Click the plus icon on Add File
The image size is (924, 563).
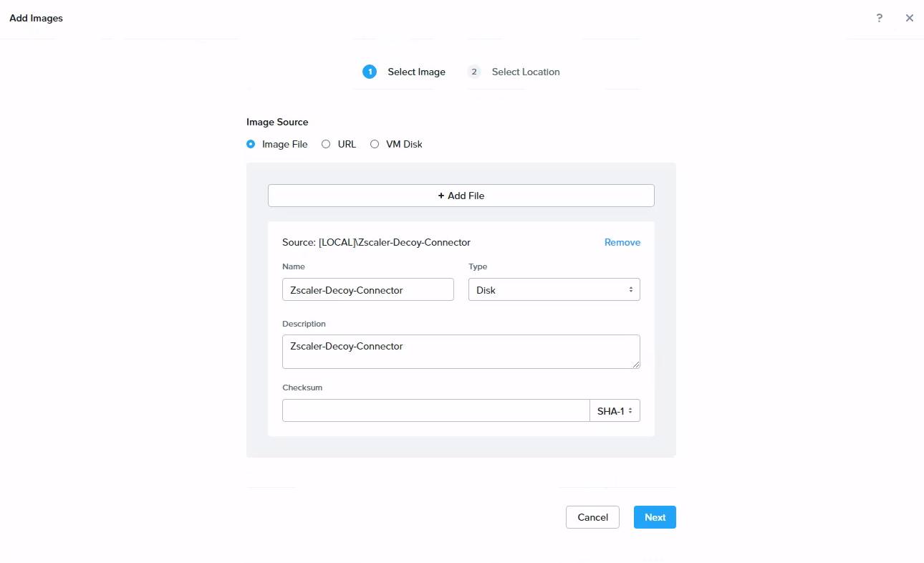[440, 195]
